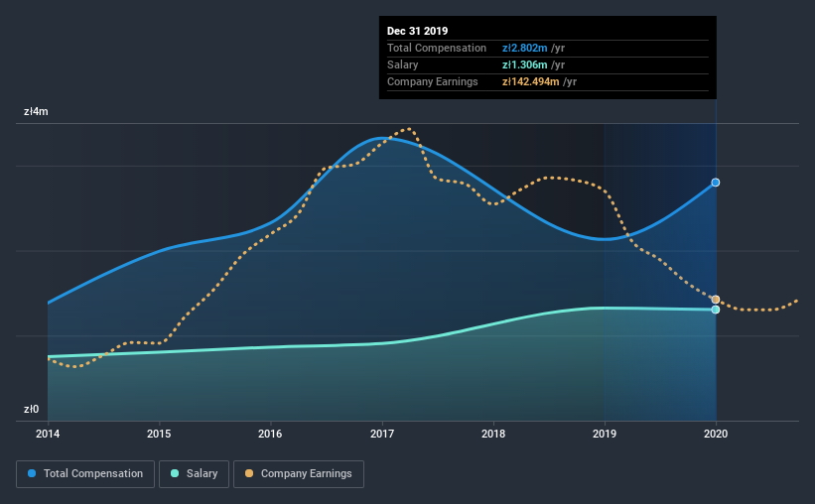Image resolution: width=815 pixels, height=504 pixels.
Task: Click the orange Company Earnings data point at 2020
Action: coord(716,300)
